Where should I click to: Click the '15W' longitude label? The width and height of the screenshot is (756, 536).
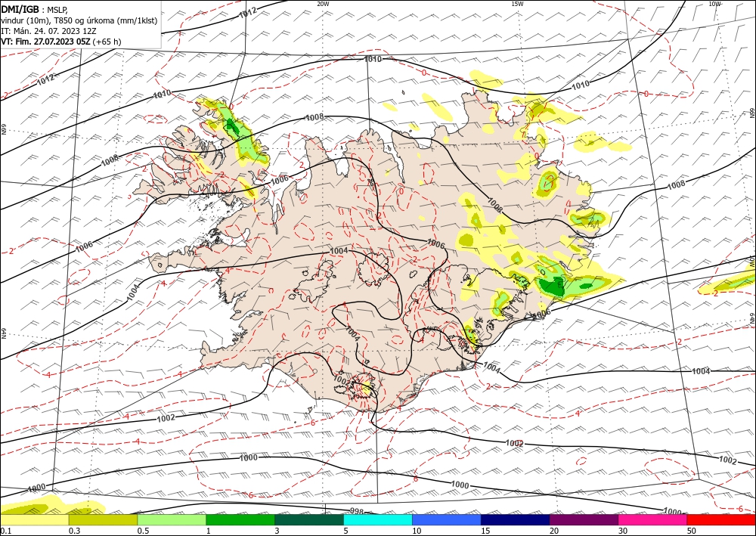tap(517, 4)
